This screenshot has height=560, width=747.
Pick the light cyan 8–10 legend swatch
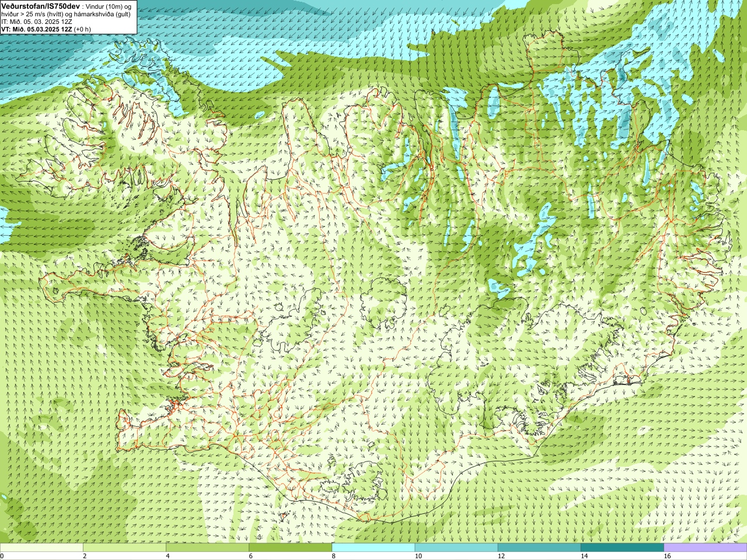click(x=373, y=548)
